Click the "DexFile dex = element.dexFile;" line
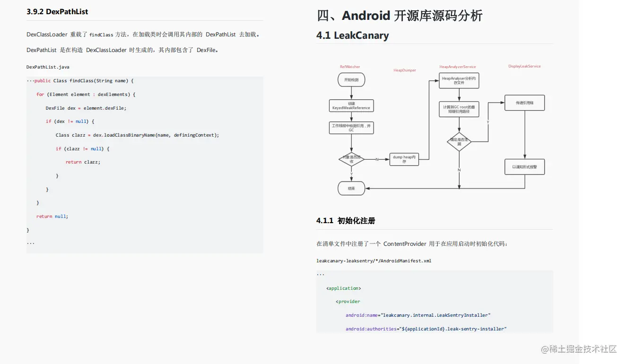This screenshot has height=364, width=627. (86, 108)
